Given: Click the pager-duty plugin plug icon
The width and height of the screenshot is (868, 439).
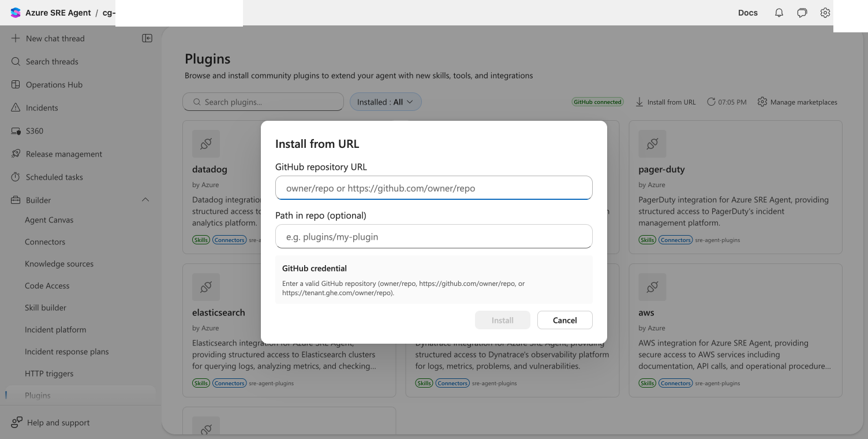Looking at the screenshot, I should pyautogui.click(x=652, y=144).
